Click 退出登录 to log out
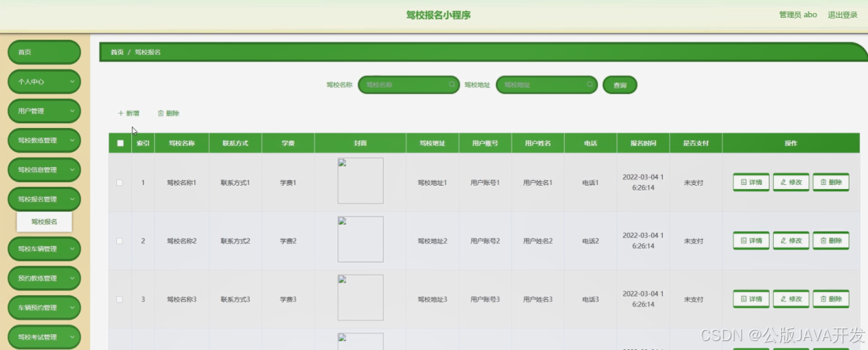The width and height of the screenshot is (868, 350). click(842, 14)
